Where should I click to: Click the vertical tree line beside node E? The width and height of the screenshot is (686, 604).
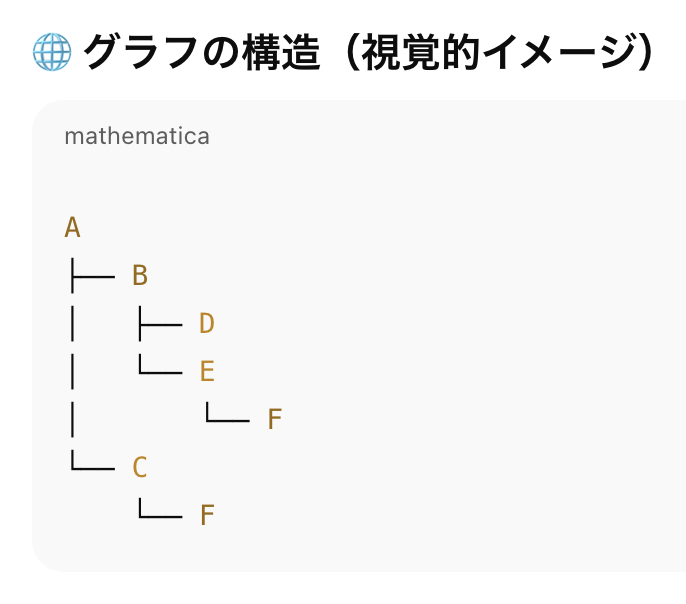[72, 371]
